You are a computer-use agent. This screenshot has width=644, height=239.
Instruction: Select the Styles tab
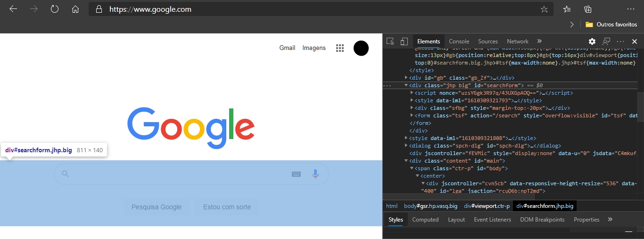tap(396, 220)
